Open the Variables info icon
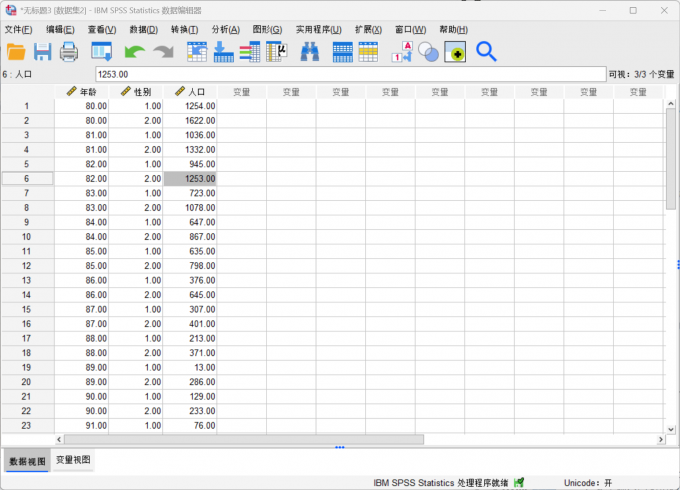This screenshot has width=680, height=490. click(250, 52)
